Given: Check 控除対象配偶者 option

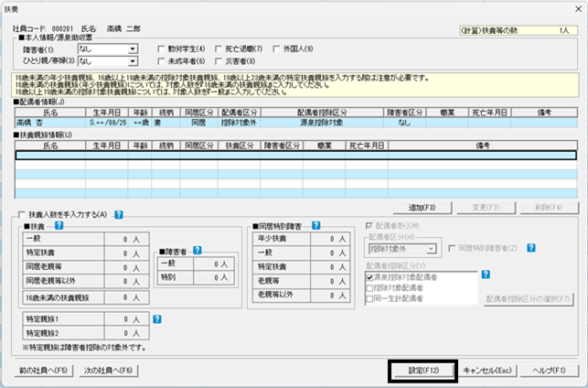Looking at the screenshot, I should (x=369, y=288).
